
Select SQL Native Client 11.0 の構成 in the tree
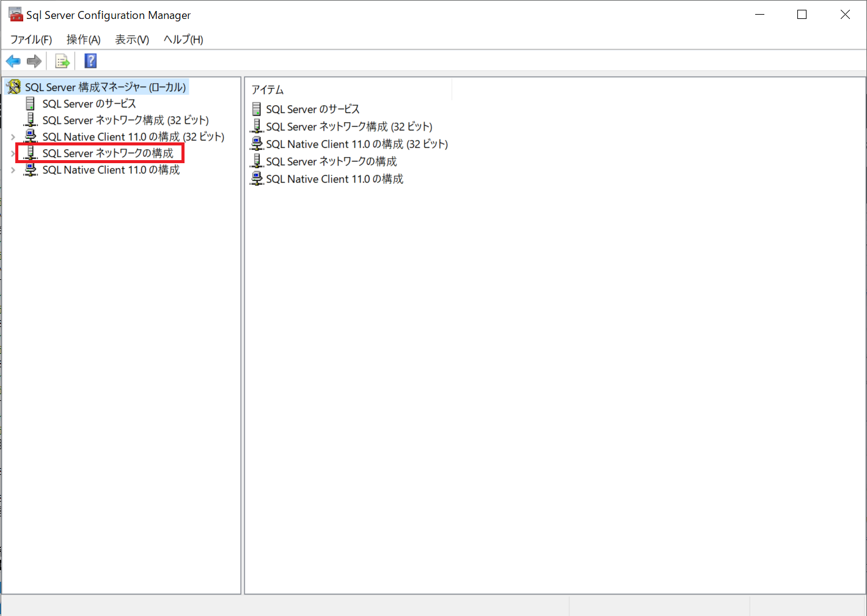coord(111,169)
